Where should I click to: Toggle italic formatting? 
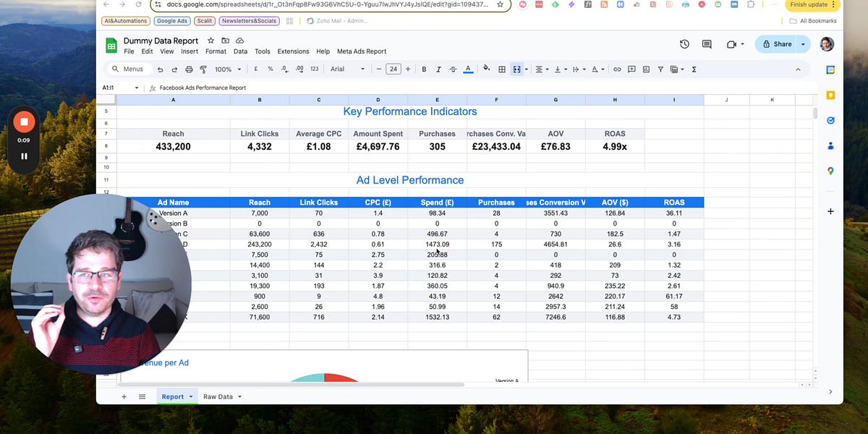click(438, 69)
